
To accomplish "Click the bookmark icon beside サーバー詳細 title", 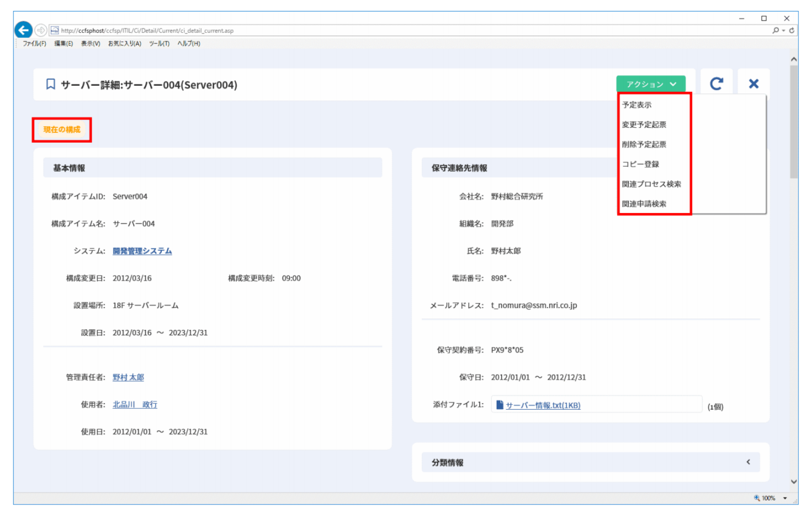I will click(50, 84).
